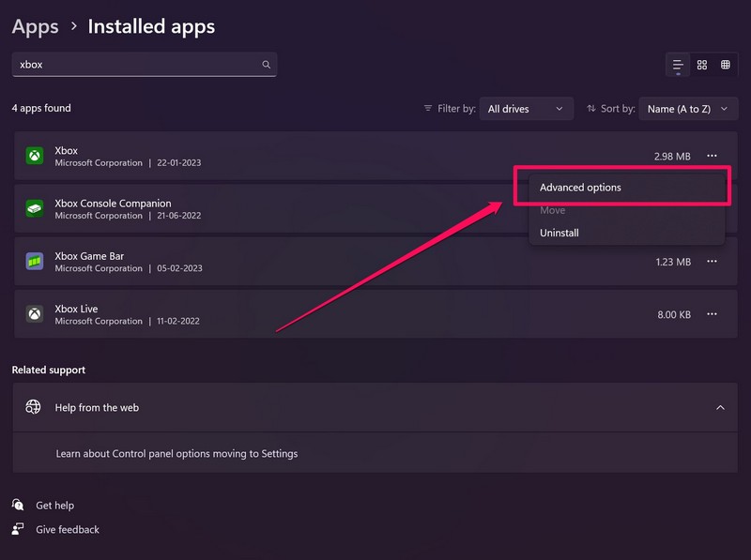
Task: Click the three-dot menu for Xbox
Action: (713, 156)
